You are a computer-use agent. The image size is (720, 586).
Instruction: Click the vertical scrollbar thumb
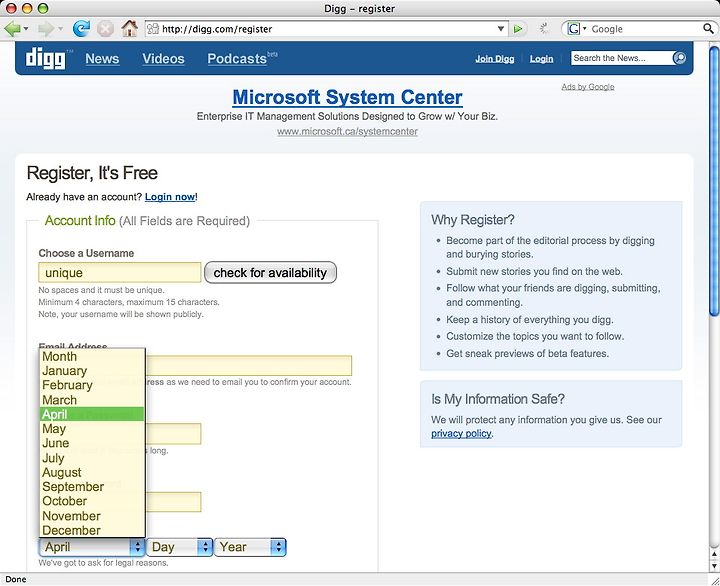714,180
